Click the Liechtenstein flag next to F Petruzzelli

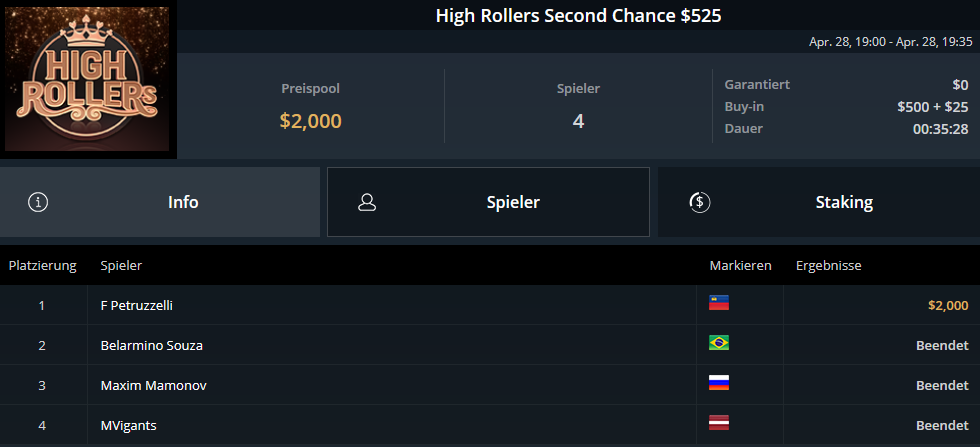[719, 303]
